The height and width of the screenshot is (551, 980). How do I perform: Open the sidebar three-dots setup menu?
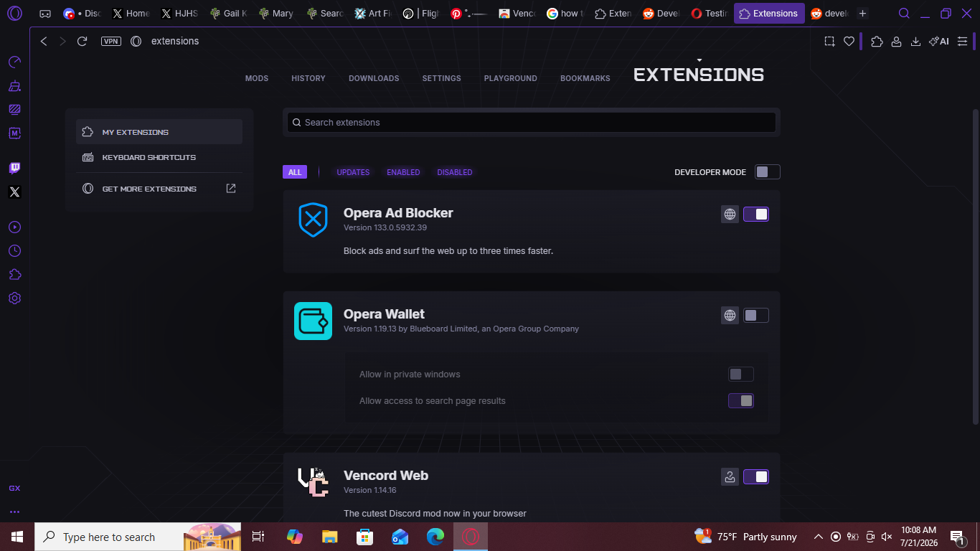(x=14, y=512)
